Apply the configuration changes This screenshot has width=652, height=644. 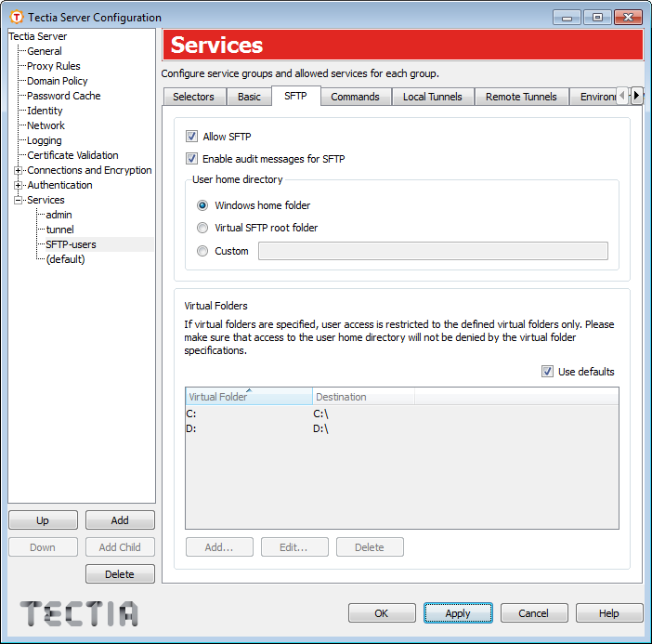[458, 613]
